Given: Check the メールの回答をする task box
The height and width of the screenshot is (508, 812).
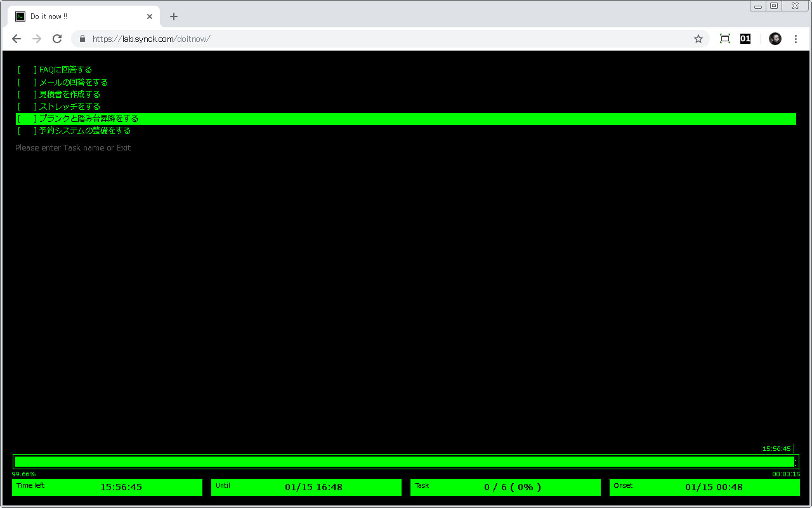Looking at the screenshot, I should tap(27, 83).
